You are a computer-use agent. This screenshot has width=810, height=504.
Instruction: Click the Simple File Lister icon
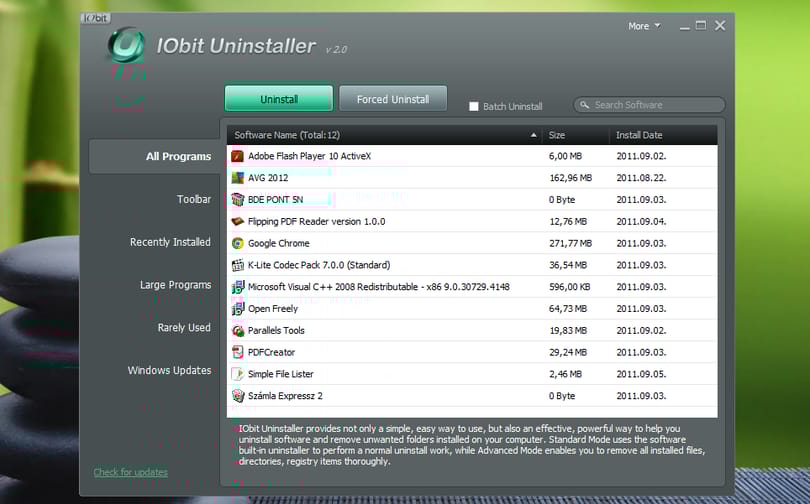pos(238,374)
